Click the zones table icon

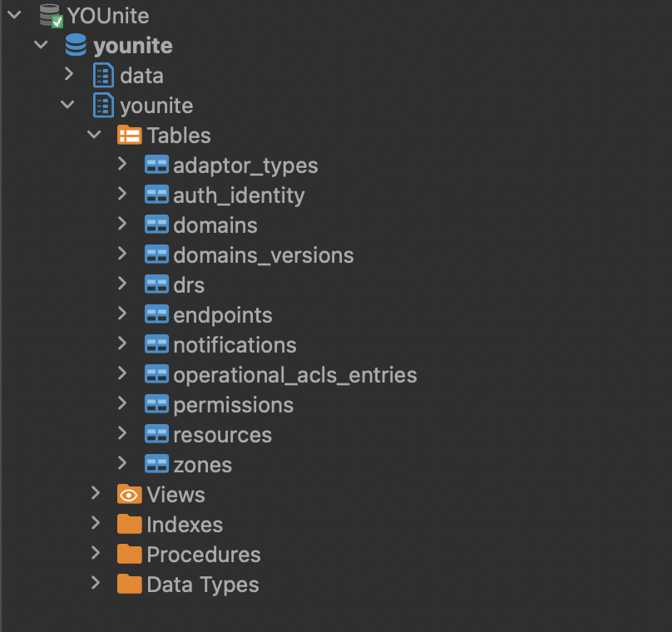pyautogui.click(x=156, y=465)
